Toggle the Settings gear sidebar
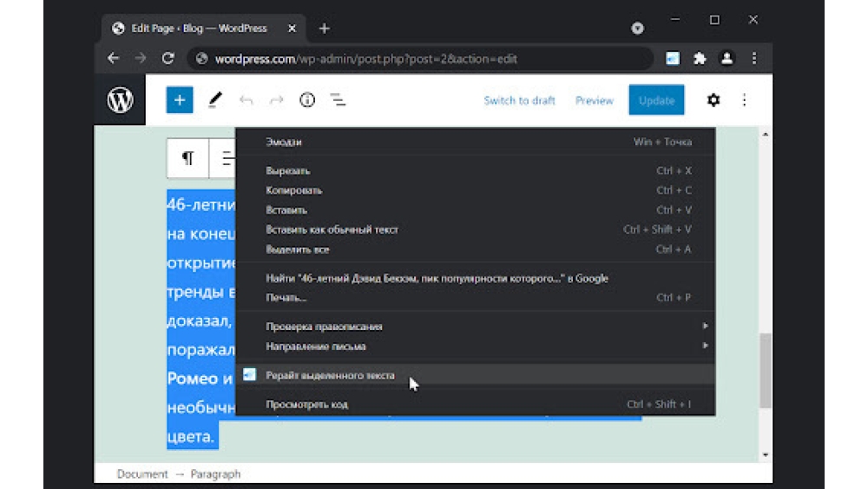 tap(713, 100)
